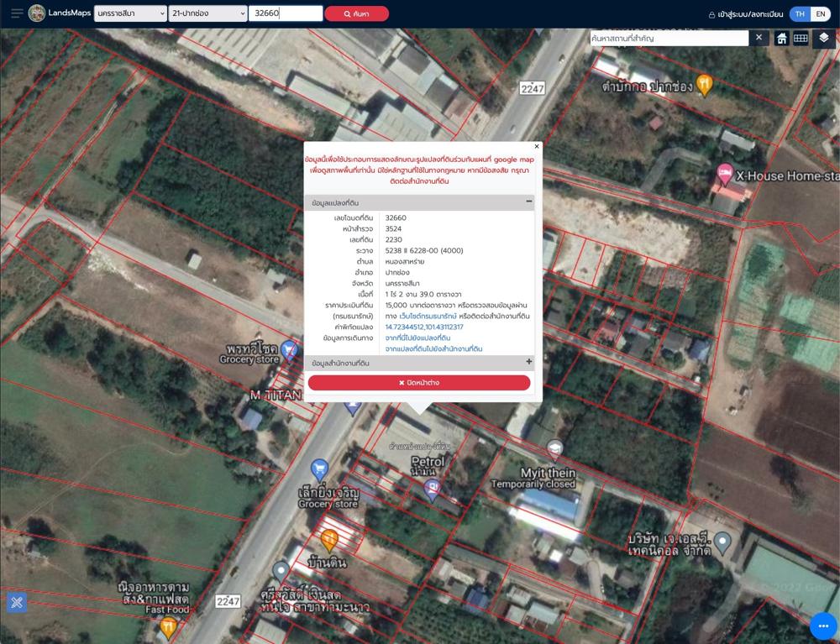Click the map sheet value 5238 II 6228-00 (4000)

tap(424, 250)
